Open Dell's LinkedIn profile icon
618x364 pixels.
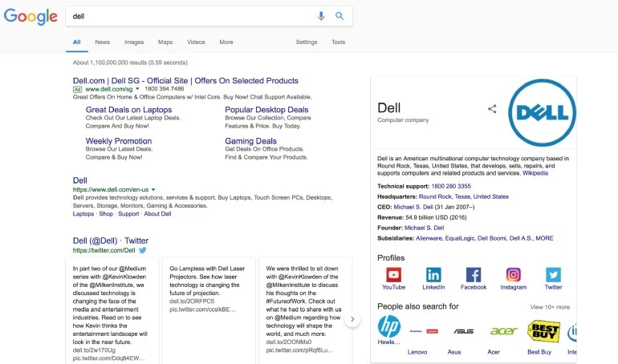pyautogui.click(x=433, y=275)
